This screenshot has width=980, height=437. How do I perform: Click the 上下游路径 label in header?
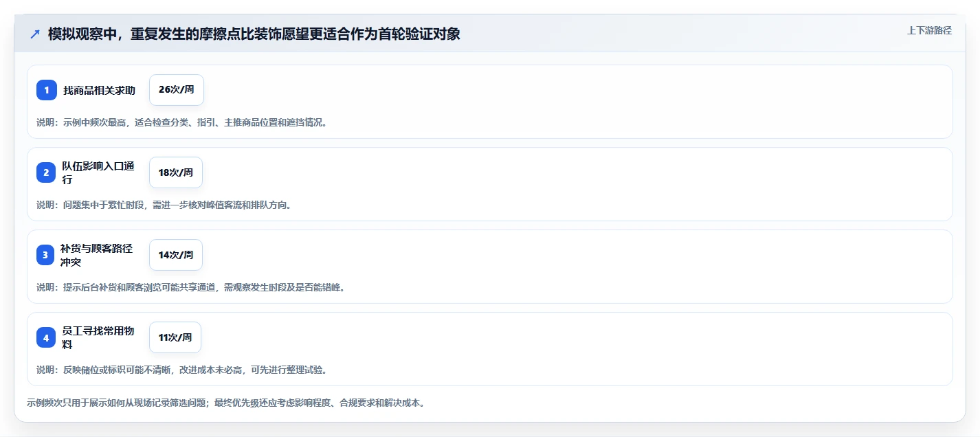929,30
